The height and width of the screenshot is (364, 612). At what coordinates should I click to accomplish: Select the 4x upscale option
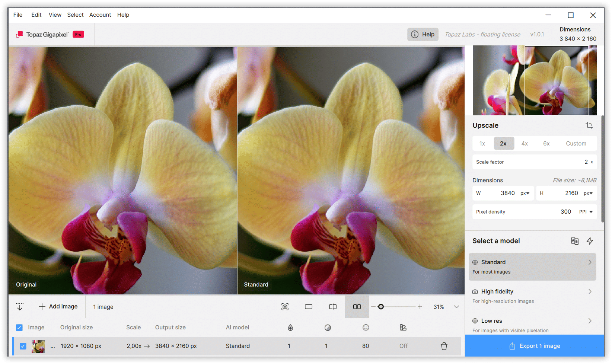click(x=525, y=143)
